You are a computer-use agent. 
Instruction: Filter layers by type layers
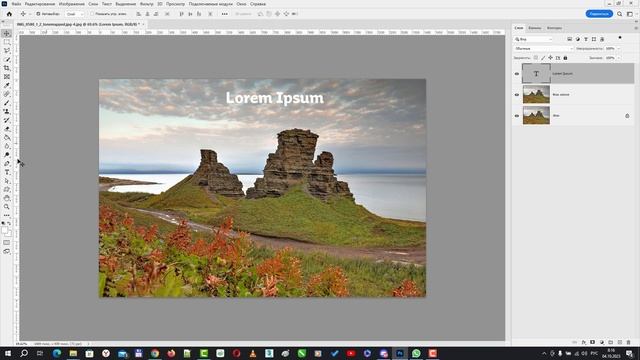(586, 39)
